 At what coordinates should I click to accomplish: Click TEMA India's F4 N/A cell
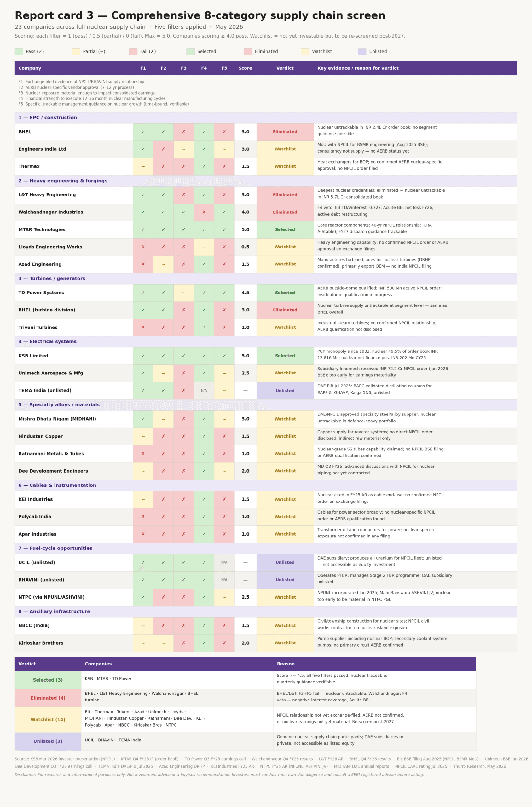point(204,391)
